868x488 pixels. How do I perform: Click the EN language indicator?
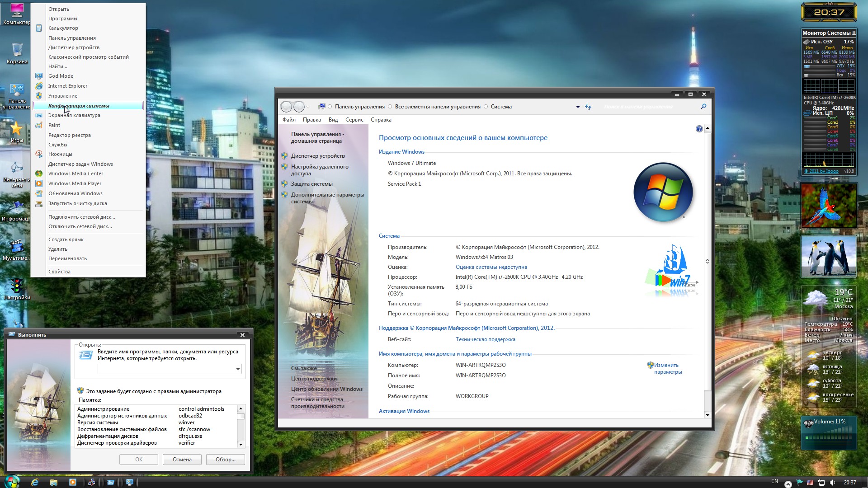[x=774, y=481]
